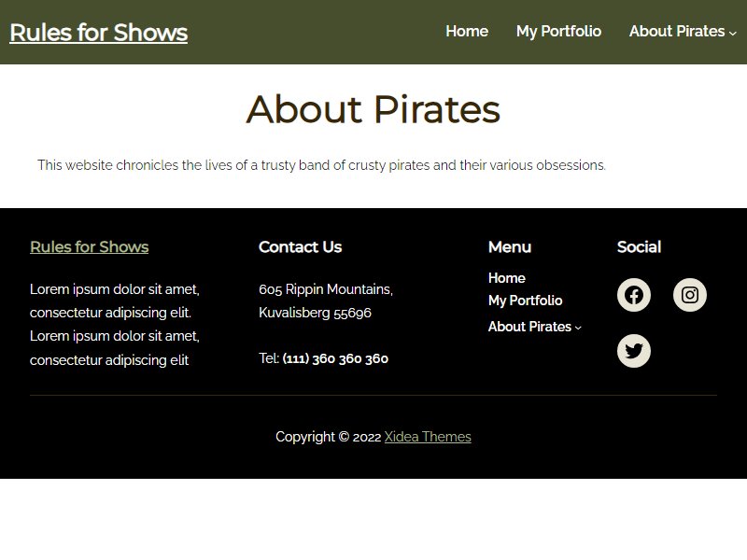Open My Portfolio in header navigation
This screenshot has height=560, width=747.
(558, 32)
